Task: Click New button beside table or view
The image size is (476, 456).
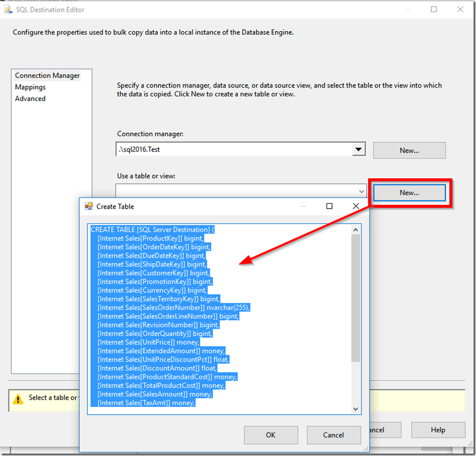Action: click(409, 193)
